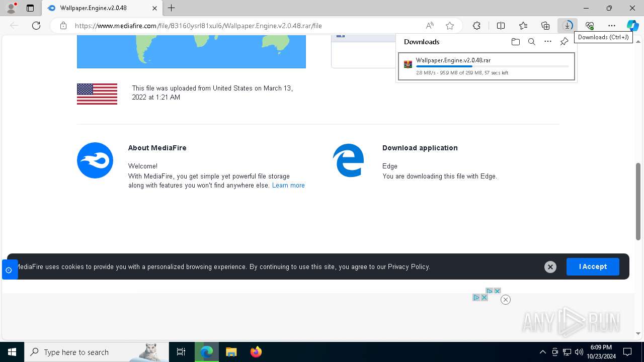View site information lock icon
Screen dimensions: 644x362
[x=63, y=26]
